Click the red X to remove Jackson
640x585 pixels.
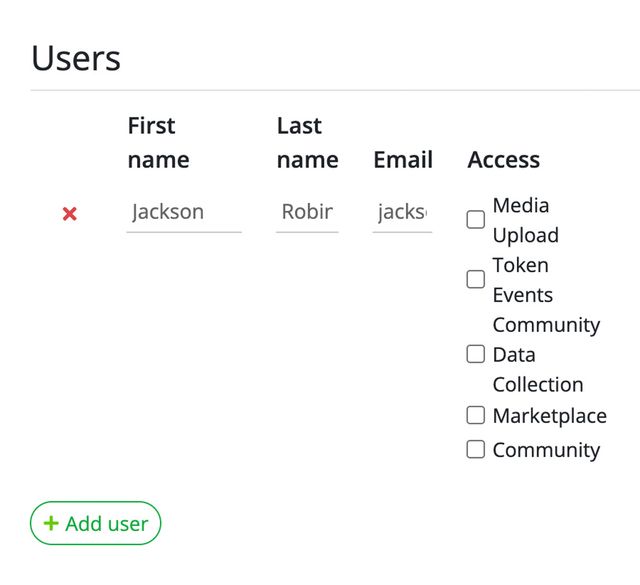click(70, 213)
